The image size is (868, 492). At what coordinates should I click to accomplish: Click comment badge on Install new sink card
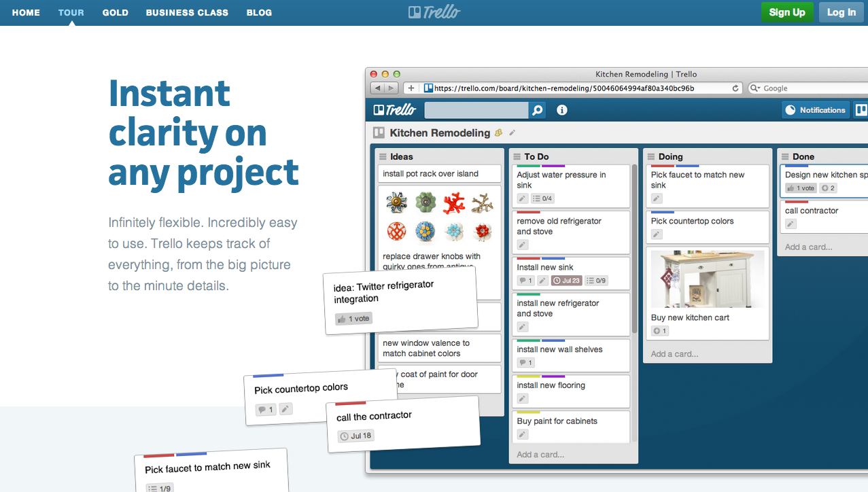(525, 281)
